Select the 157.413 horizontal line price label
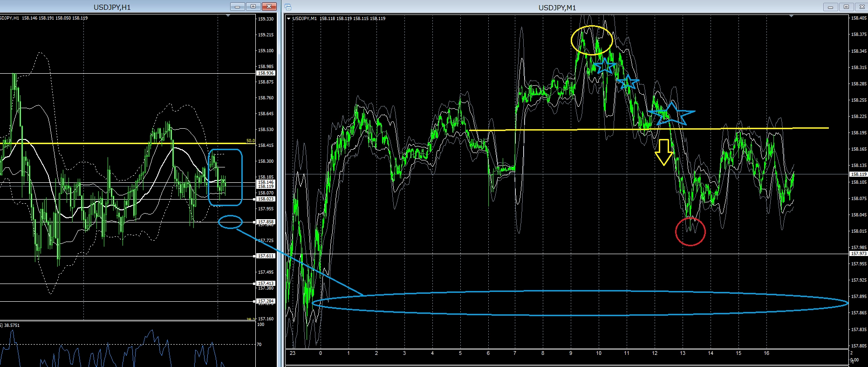 266,284
